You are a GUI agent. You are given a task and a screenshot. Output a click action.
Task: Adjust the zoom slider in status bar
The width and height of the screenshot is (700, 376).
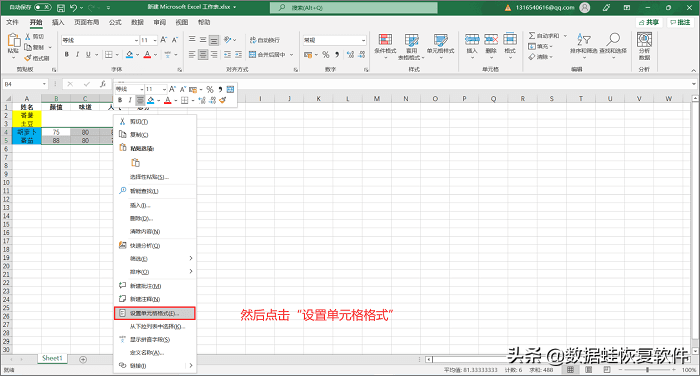click(x=647, y=370)
